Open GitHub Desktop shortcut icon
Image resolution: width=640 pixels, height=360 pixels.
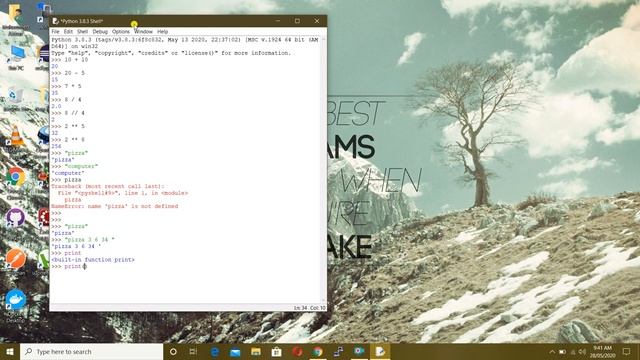[x=16, y=218]
